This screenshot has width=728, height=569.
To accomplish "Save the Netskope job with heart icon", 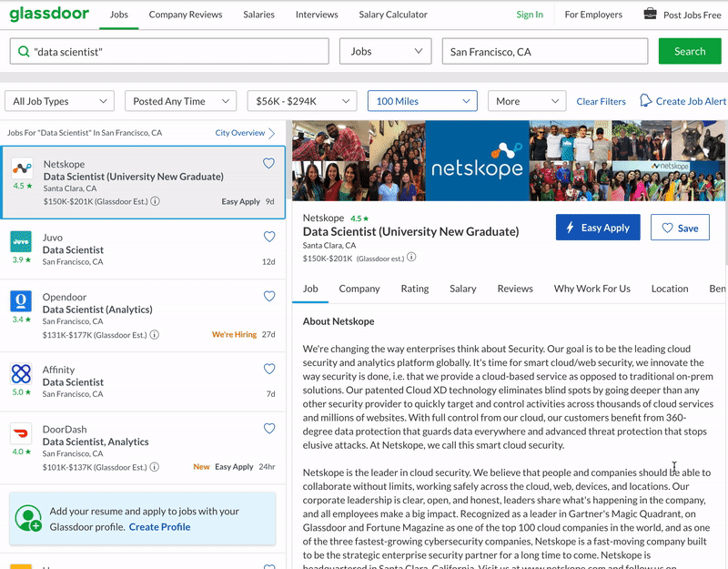I will coord(268,163).
